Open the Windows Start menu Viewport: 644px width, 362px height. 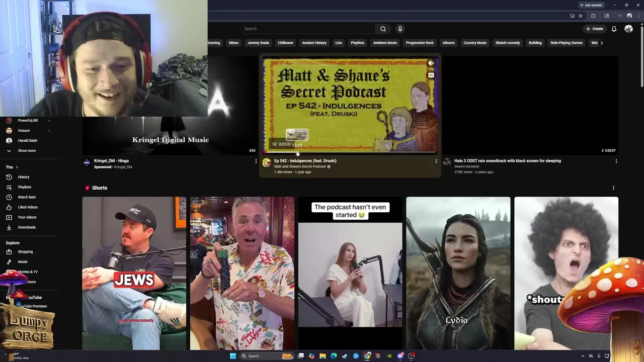pyautogui.click(x=233, y=356)
